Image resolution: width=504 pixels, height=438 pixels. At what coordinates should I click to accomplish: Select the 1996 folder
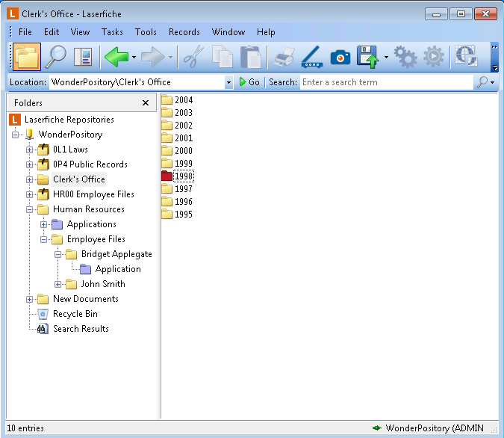click(x=177, y=202)
